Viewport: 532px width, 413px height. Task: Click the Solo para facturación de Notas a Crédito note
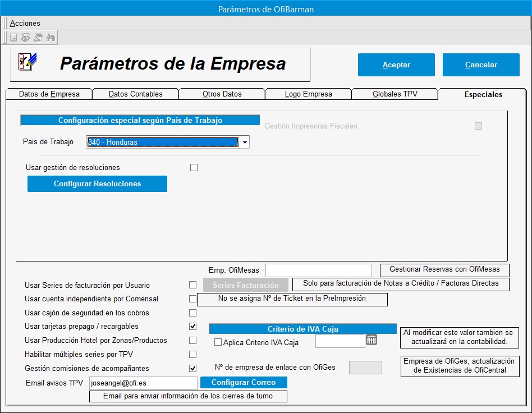401,284
